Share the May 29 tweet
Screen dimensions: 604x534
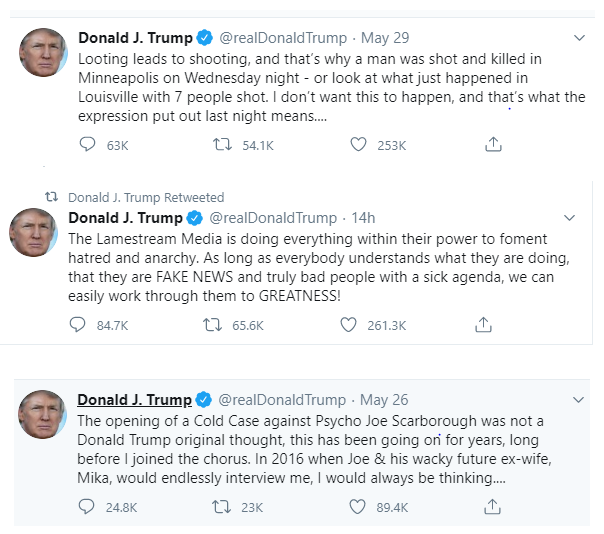coord(492,145)
